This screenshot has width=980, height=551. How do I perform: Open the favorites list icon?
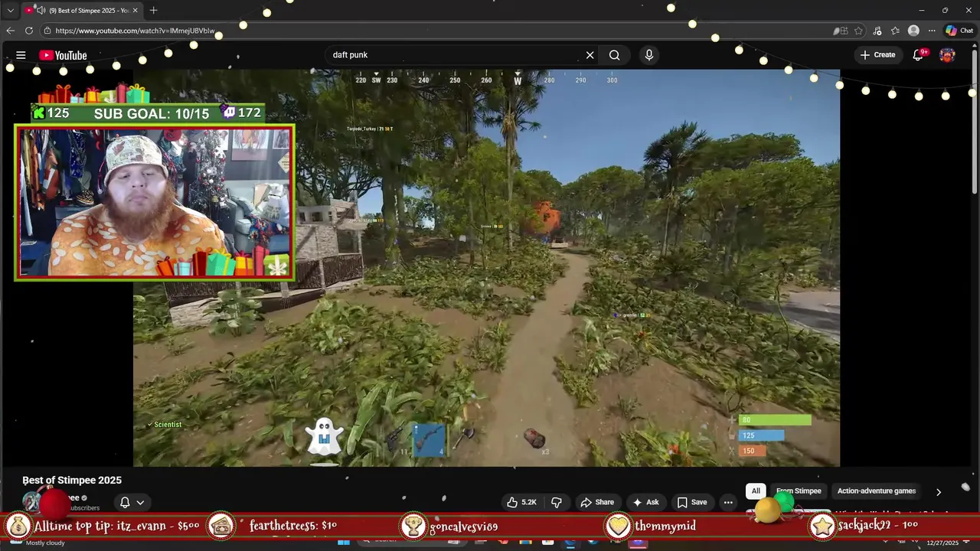click(895, 31)
